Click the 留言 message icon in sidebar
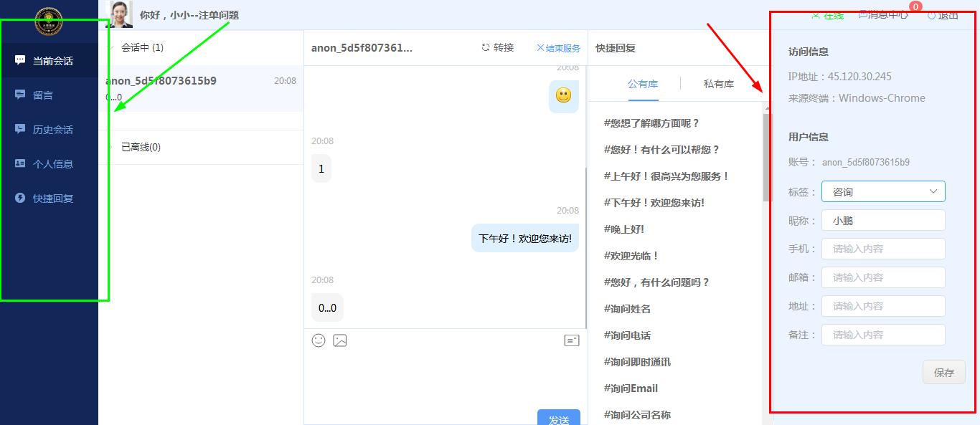The width and height of the screenshot is (980, 425). pos(20,95)
